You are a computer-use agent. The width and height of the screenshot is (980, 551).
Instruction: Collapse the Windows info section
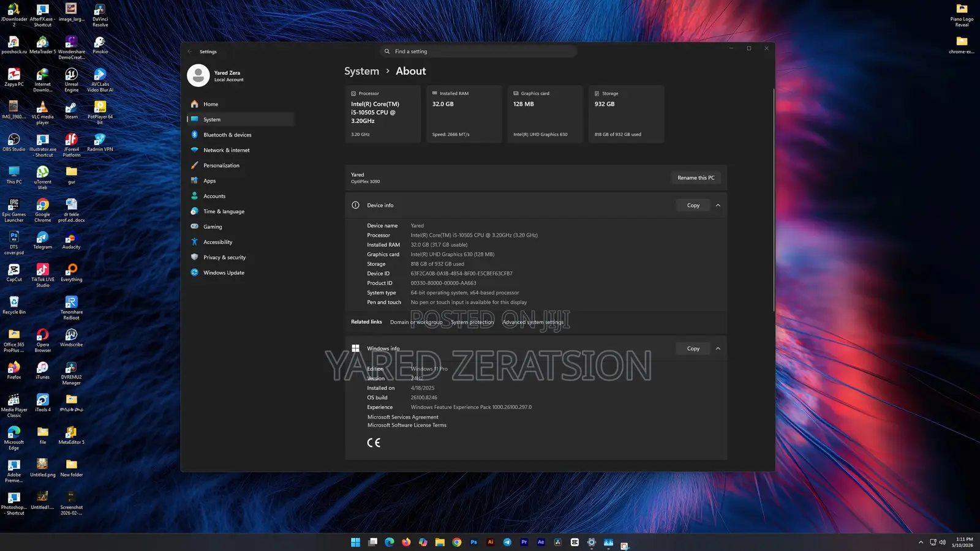point(718,348)
